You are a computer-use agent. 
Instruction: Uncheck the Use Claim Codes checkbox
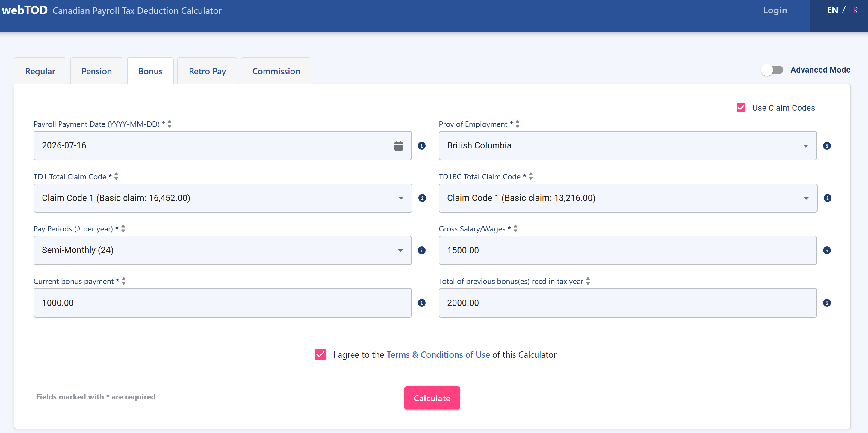point(741,108)
